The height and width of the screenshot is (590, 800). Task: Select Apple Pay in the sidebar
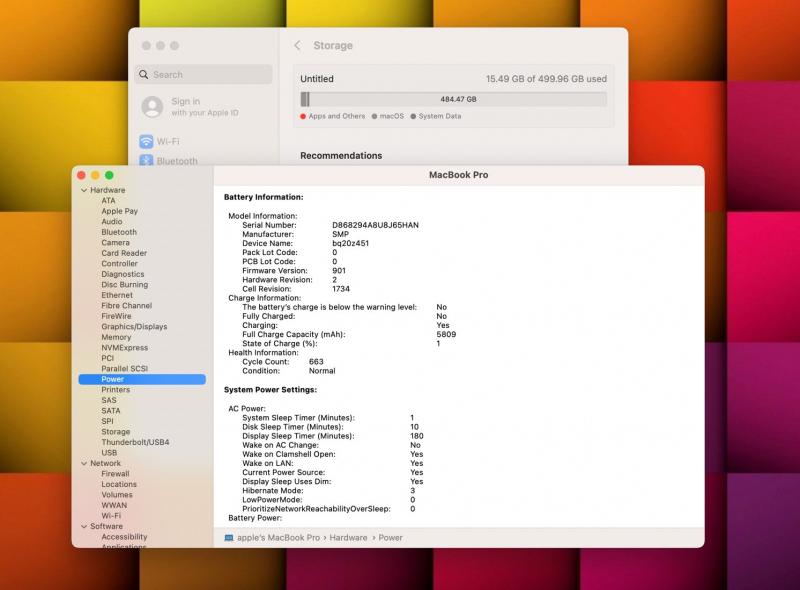click(119, 211)
